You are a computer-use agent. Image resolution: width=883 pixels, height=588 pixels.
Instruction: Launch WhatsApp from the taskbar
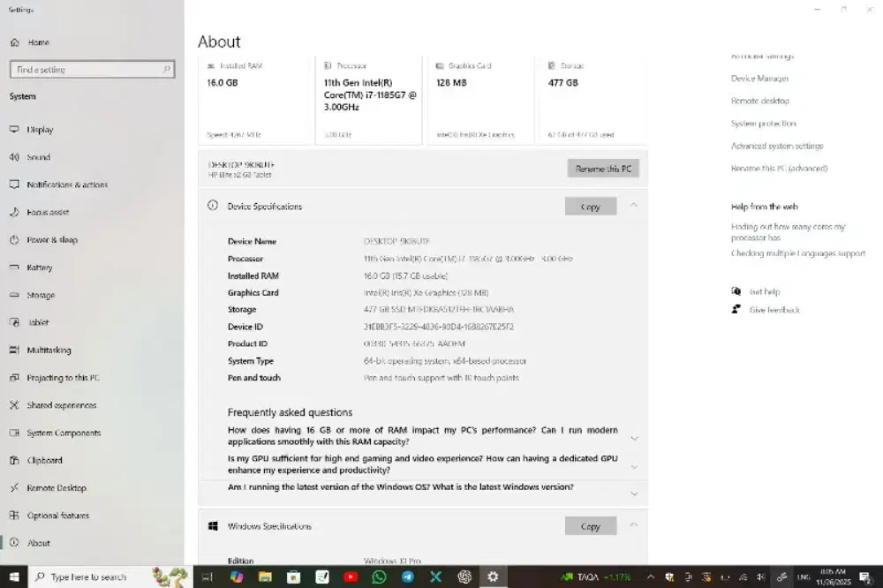click(380, 577)
